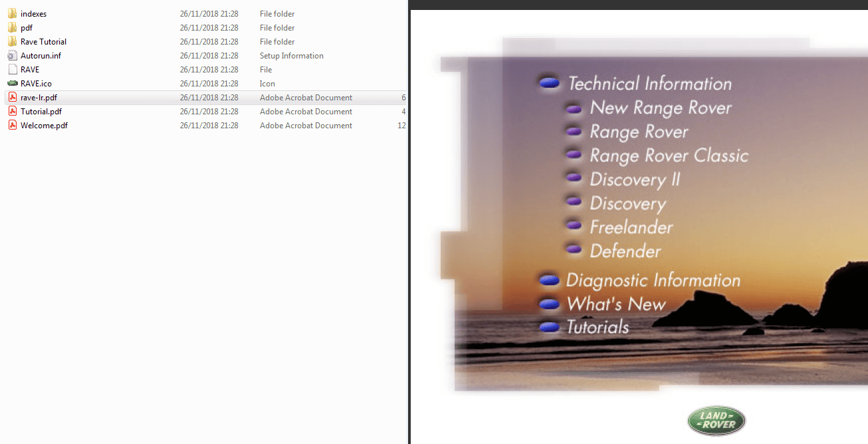Select the Autorun.inf file icon

(13, 56)
